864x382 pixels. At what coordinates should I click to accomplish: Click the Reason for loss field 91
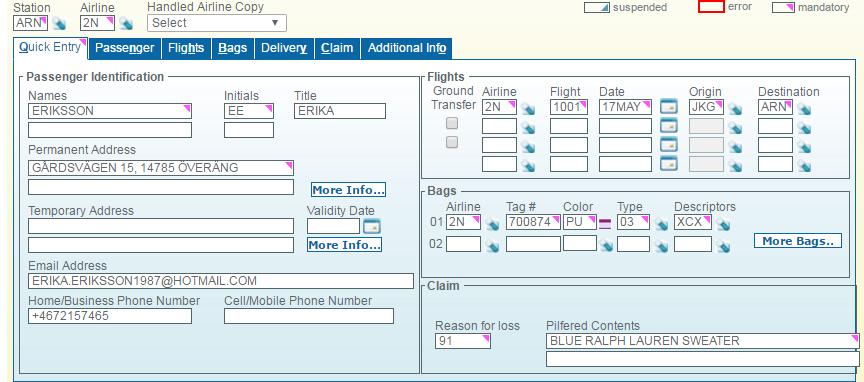tap(463, 341)
